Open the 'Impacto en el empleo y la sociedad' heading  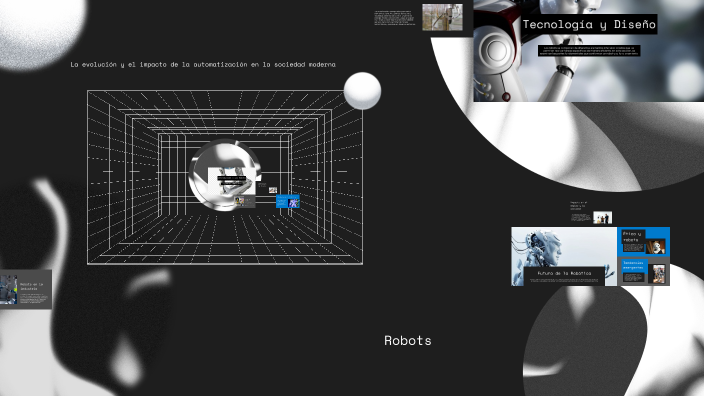click(x=578, y=206)
